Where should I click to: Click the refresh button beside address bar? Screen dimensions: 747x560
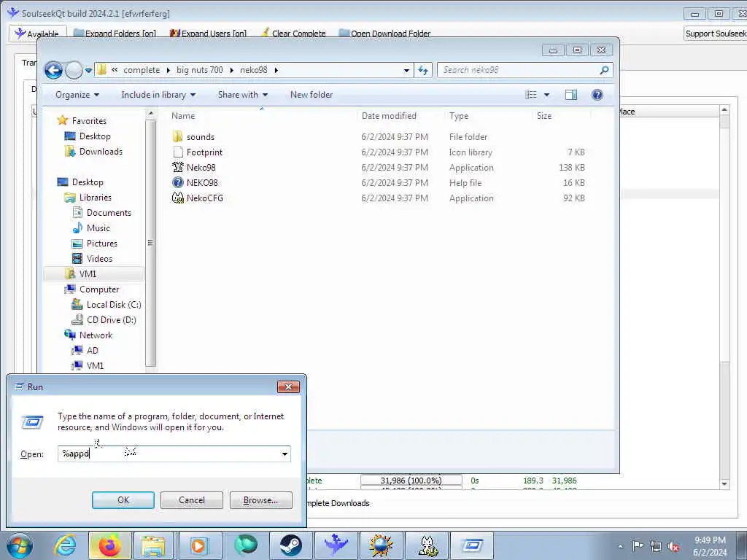tap(423, 70)
